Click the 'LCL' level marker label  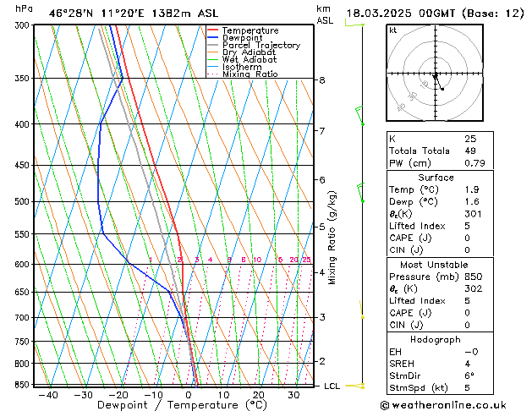[x=332, y=386]
